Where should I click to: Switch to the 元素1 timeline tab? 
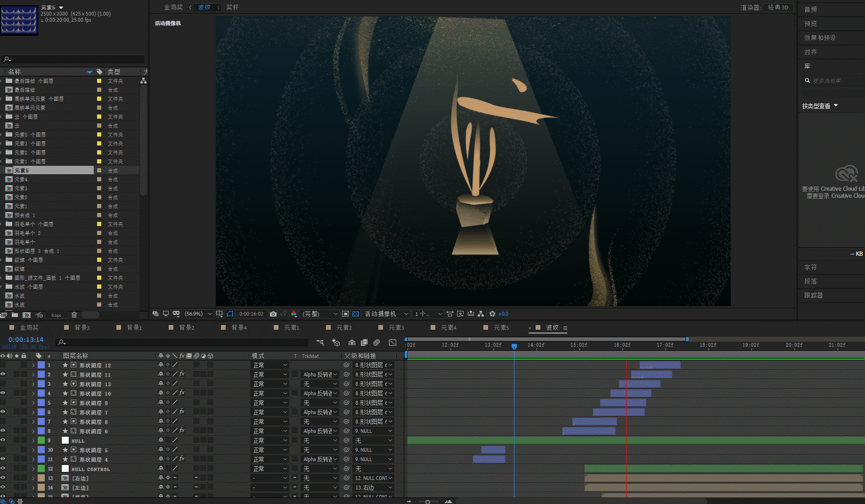point(292,327)
